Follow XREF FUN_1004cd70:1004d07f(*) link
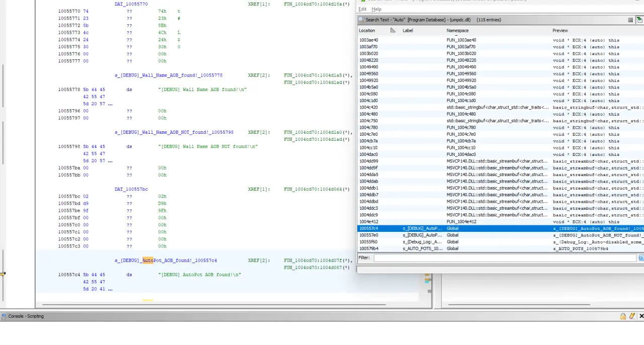Image resolution: width=644 pixels, height=345 pixels. [317, 261]
